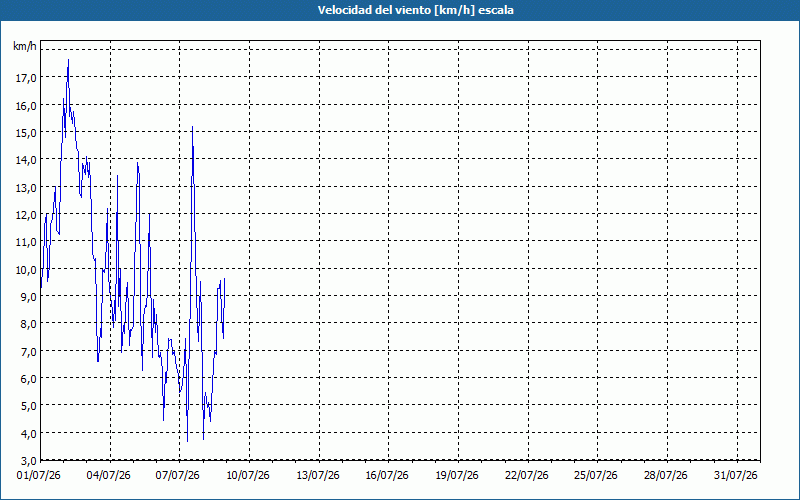Click the 3,0 value on the y-axis
Image resolution: width=800 pixels, height=500 pixels.
28,461
